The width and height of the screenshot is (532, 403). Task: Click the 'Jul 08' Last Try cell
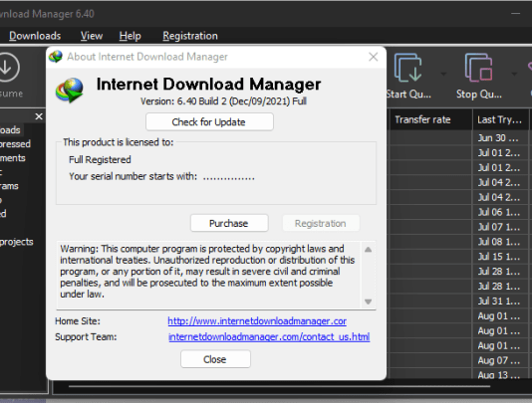[500, 242]
